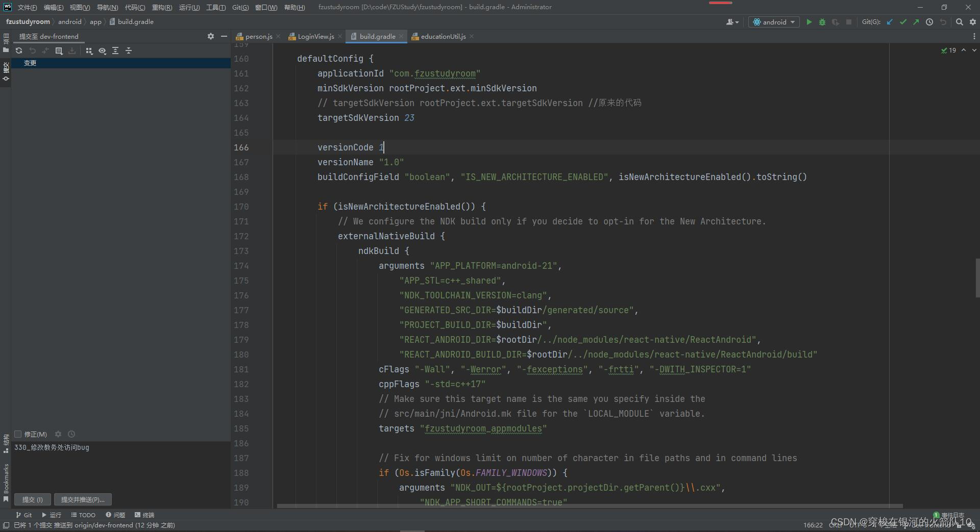The width and height of the screenshot is (980, 532).
Task: Open the editor tabs more-options menu
Action: [x=974, y=36]
